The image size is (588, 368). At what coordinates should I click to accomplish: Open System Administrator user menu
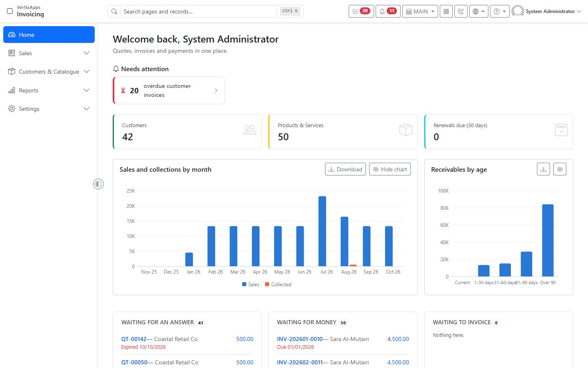tap(546, 11)
